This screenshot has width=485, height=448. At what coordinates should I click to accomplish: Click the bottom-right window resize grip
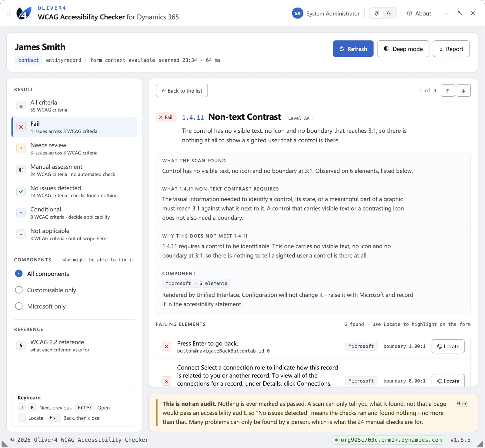pyautogui.click(x=480, y=443)
